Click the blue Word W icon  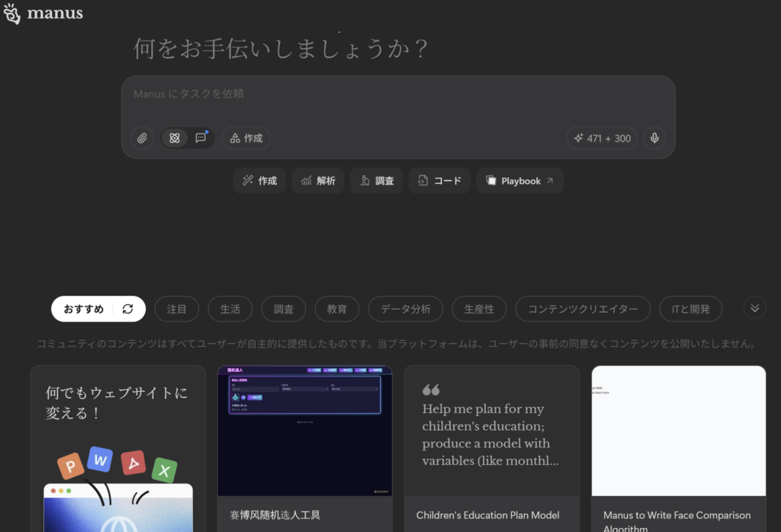point(100,460)
